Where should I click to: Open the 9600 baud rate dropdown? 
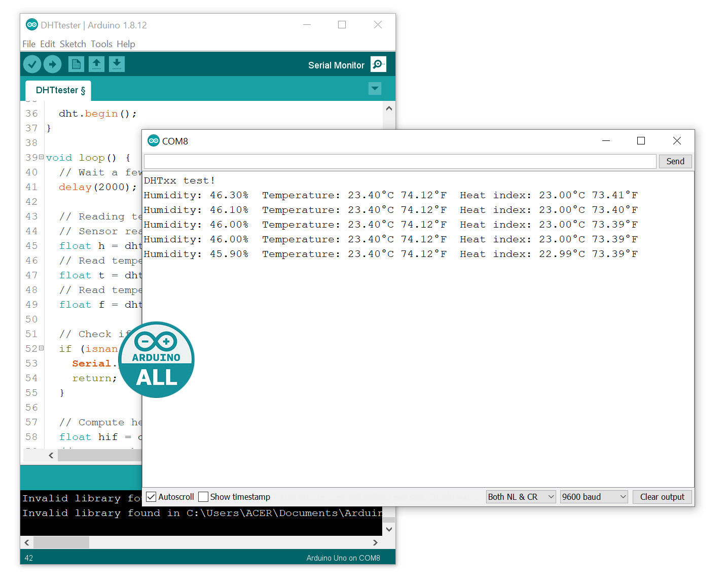[x=594, y=497]
